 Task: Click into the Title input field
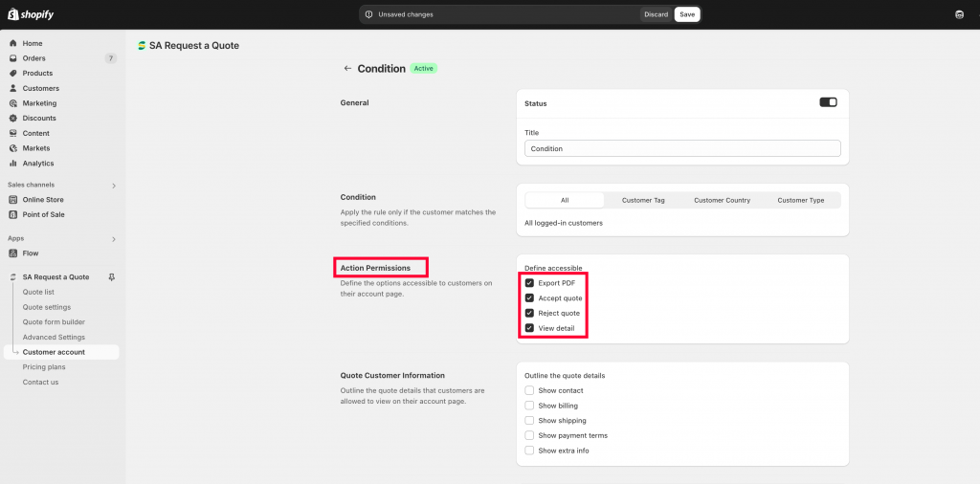[x=682, y=148]
